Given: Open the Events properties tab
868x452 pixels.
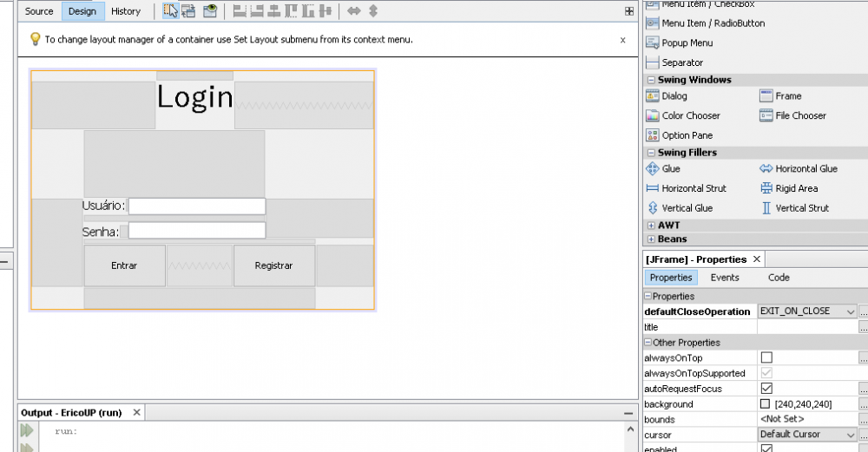Looking at the screenshot, I should (725, 278).
